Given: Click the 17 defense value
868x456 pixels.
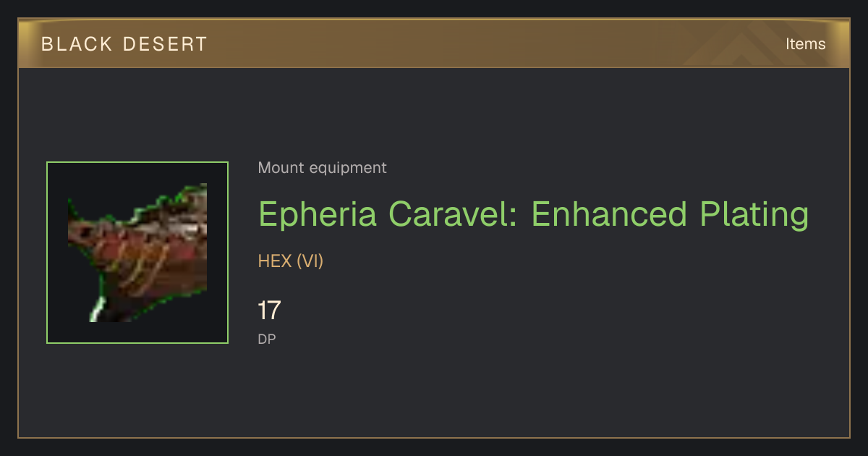Looking at the screenshot, I should (269, 311).
